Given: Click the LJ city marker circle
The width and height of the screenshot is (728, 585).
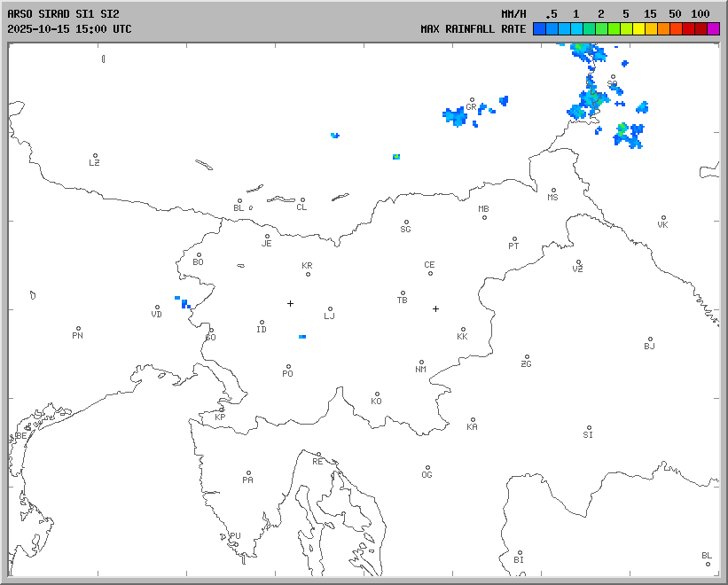Looking at the screenshot, I should pos(330,309).
